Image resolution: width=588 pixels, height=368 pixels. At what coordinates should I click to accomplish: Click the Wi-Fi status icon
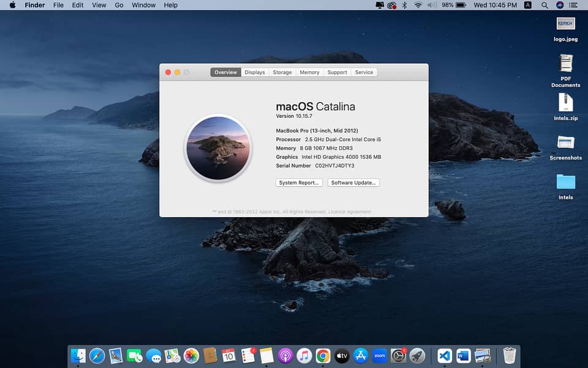coord(418,5)
